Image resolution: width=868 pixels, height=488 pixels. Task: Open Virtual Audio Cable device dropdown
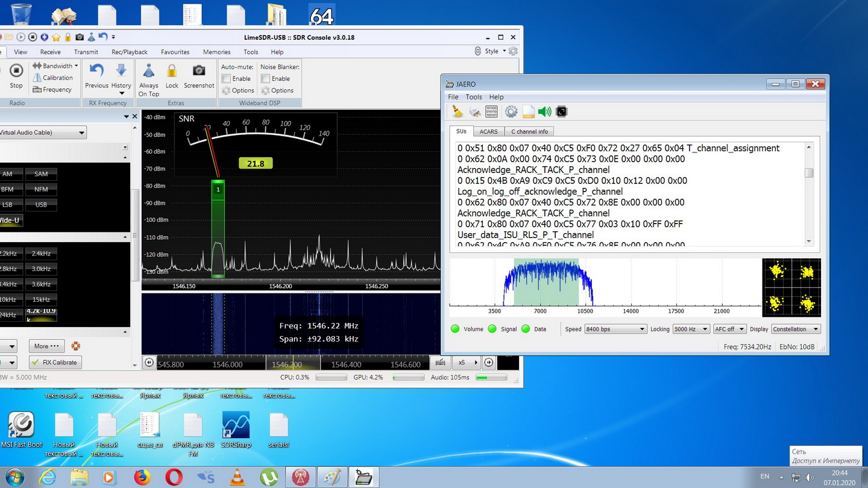[x=81, y=133]
